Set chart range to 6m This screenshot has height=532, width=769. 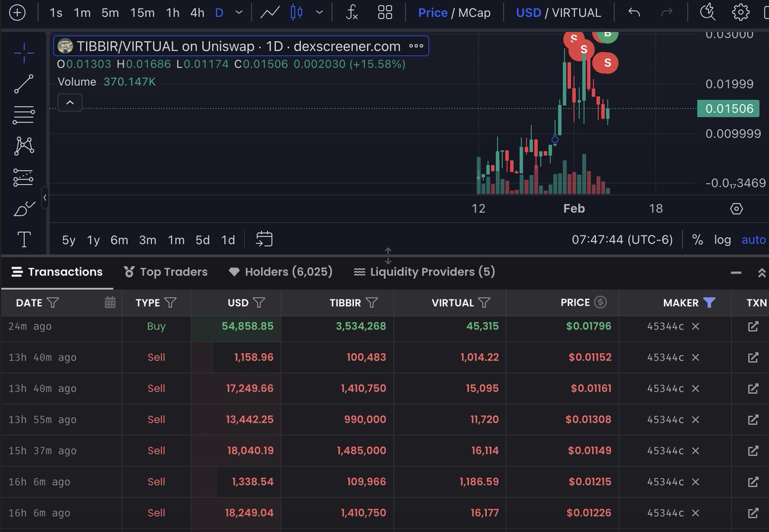pyautogui.click(x=119, y=240)
